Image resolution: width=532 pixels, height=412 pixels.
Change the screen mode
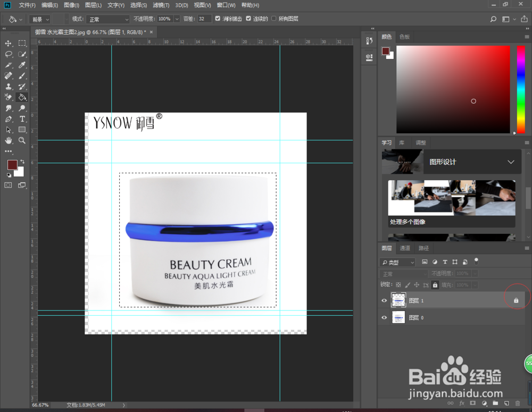point(22,185)
